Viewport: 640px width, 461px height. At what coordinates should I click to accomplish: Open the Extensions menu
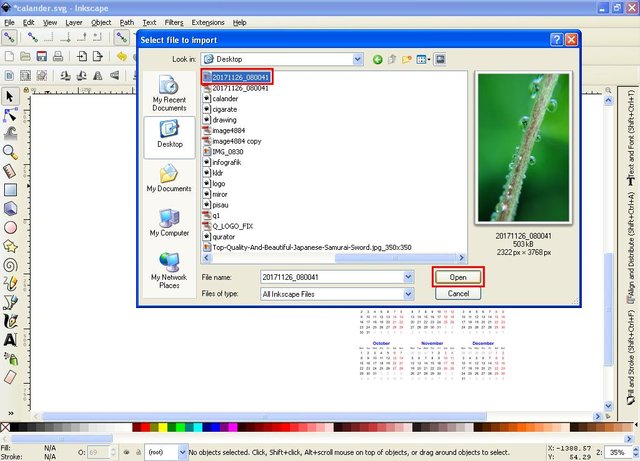coord(208,22)
